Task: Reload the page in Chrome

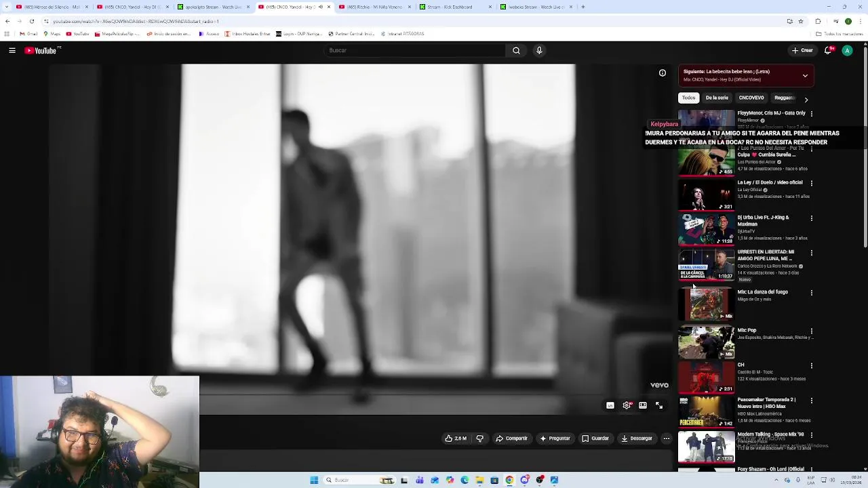Action: tap(31, 21)
